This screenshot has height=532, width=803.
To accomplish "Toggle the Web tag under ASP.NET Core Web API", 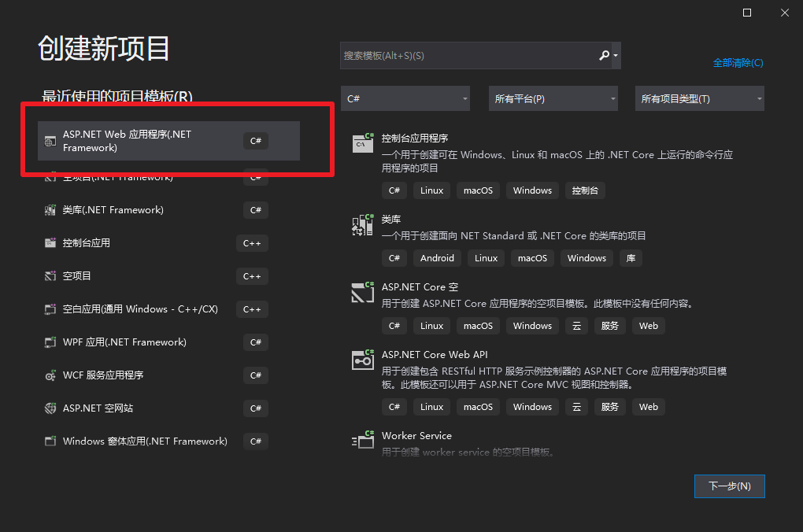I will (648, 406).
